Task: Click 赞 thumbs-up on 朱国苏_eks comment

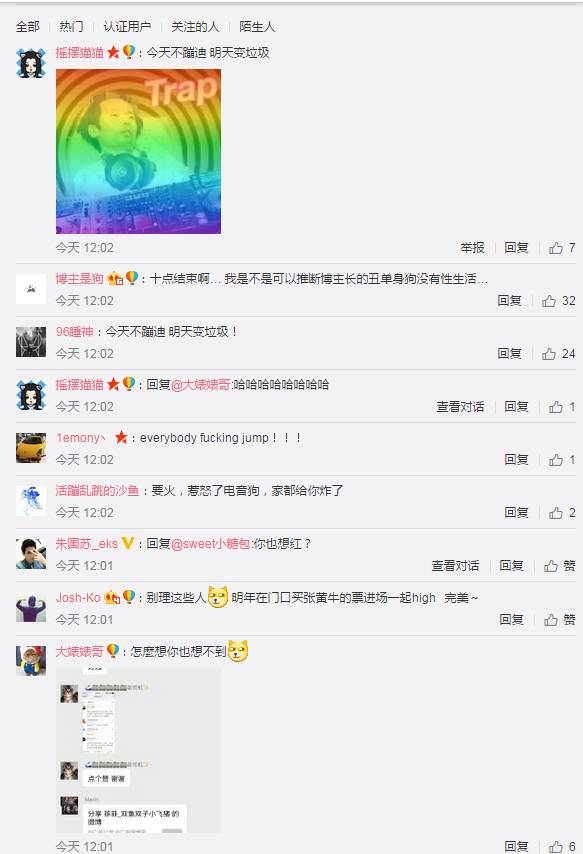Action: [560, 566]
